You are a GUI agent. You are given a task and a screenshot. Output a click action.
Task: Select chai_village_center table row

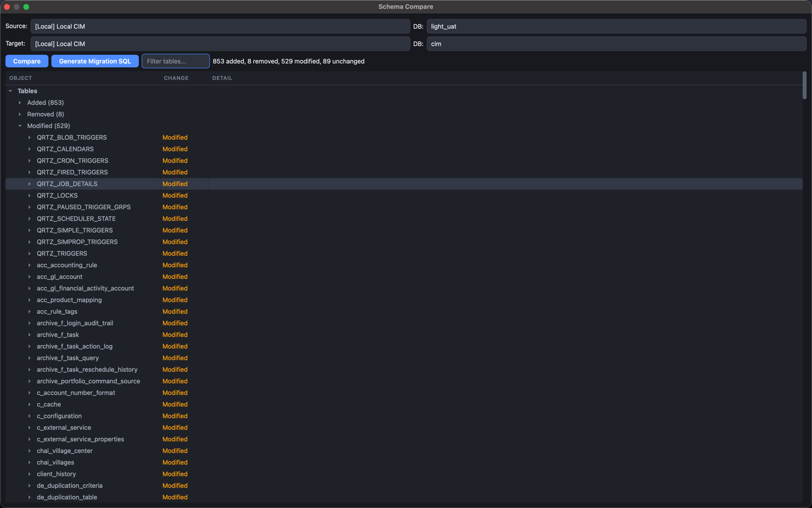404,451
